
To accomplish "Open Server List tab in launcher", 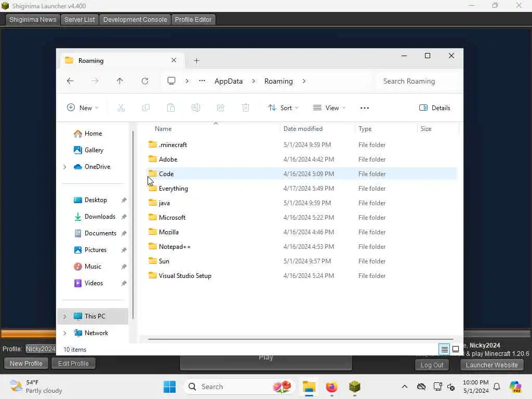I will [x=79, y=20].
